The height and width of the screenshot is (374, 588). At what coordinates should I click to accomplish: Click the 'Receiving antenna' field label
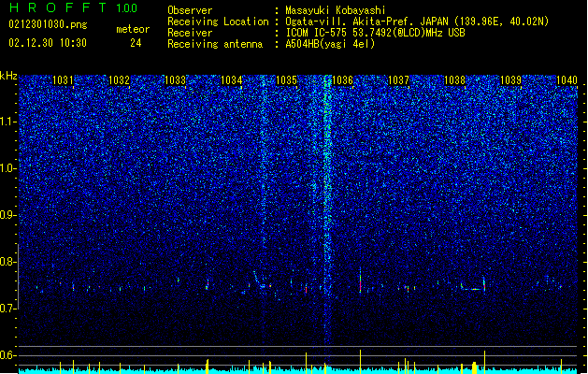[215, 44]
